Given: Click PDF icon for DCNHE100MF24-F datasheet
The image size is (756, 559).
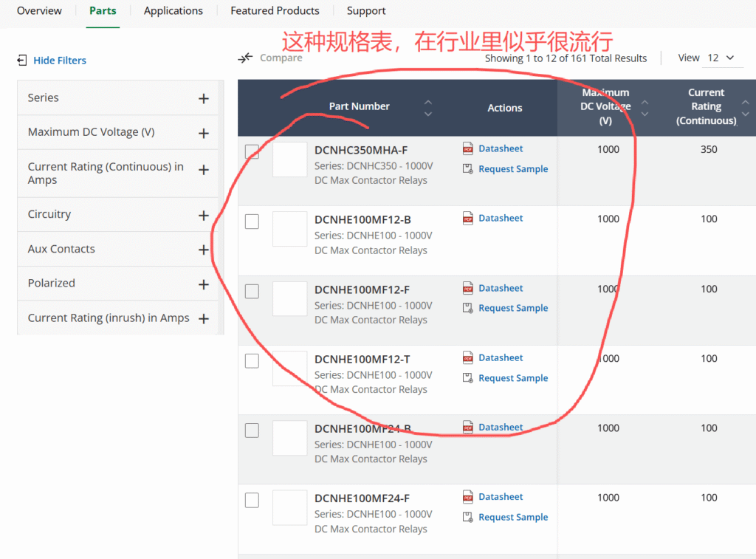Looking at the screenshot, I should [x=467, y=496].
